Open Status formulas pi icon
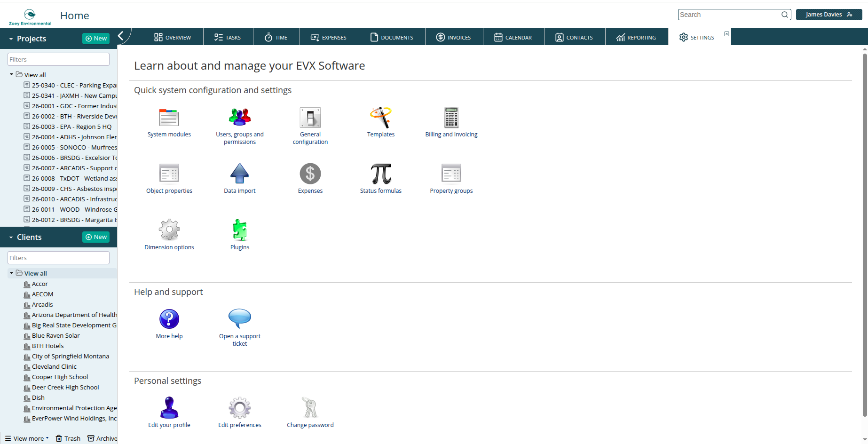Screen dimensions: 868x444 [381, 174]
